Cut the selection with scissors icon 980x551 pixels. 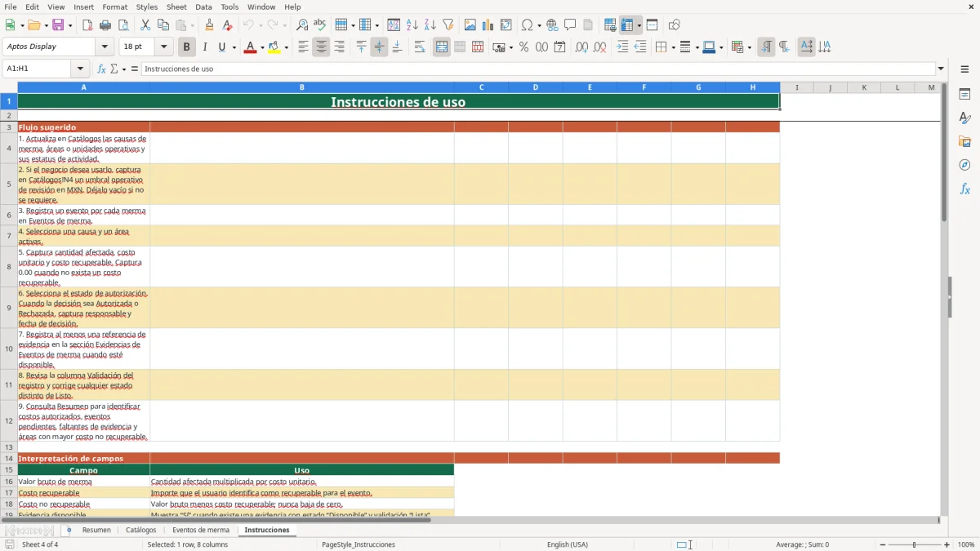145,25
